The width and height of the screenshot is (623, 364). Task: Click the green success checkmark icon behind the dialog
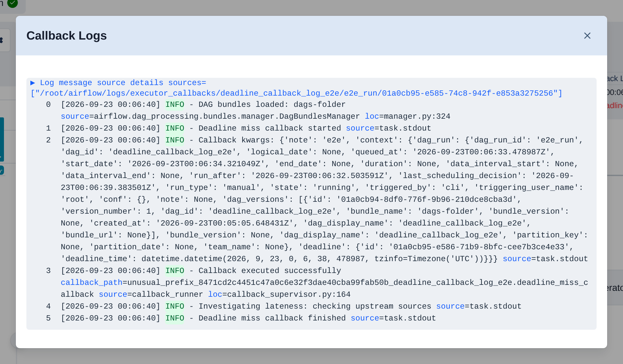(x=13, y=3)
